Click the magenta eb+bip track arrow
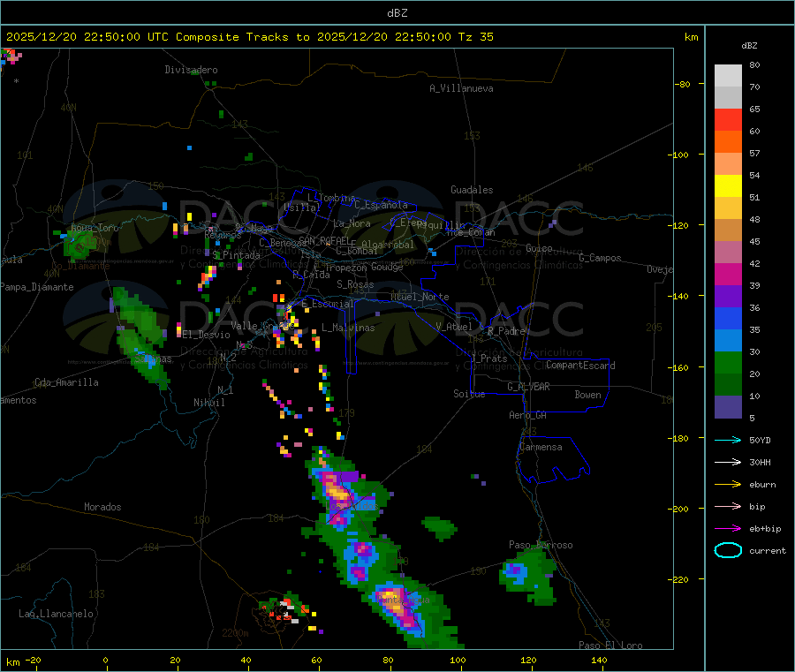Screen dimensions: 795x672 point(728,528)
